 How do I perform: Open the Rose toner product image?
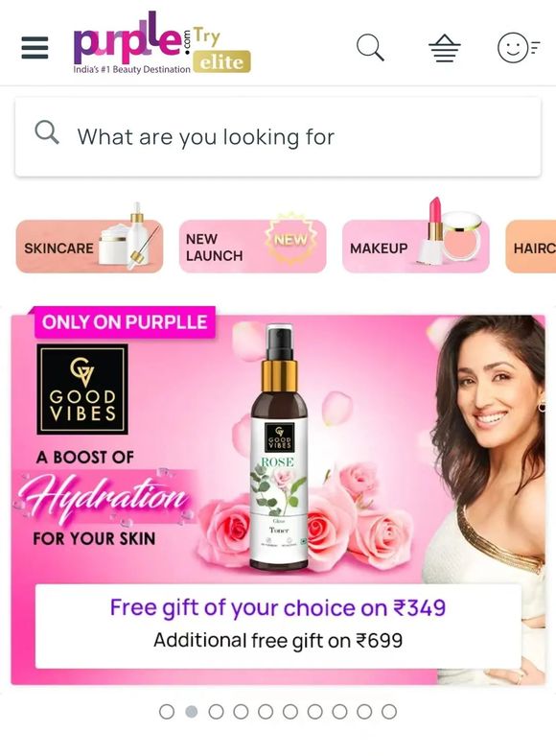[280, 447]
